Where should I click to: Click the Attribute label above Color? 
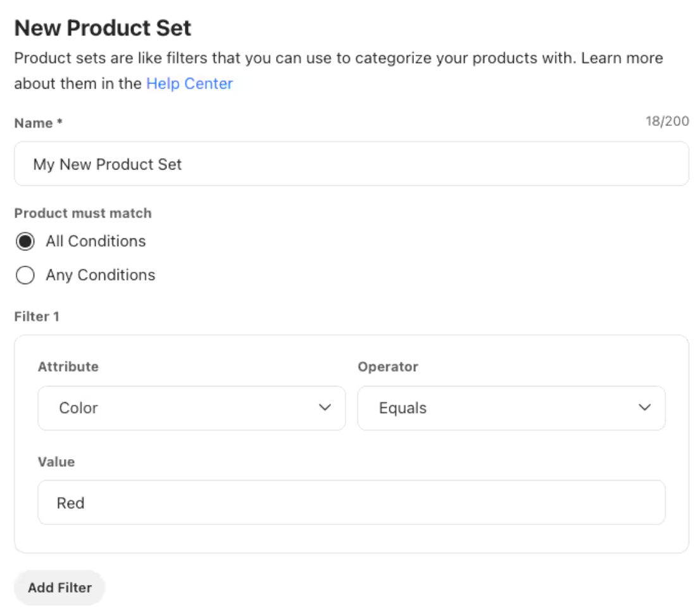click(x=68, y=367)
